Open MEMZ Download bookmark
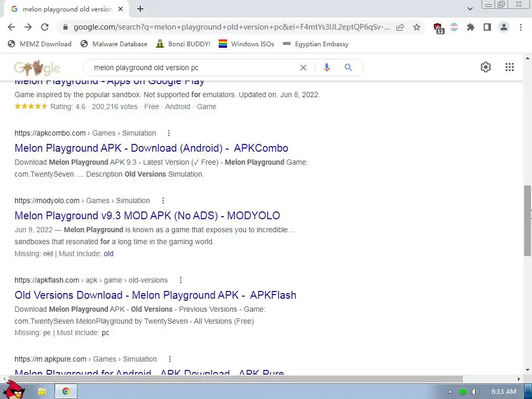Viewport: 532px width, 399px height. tap(39, 44)
